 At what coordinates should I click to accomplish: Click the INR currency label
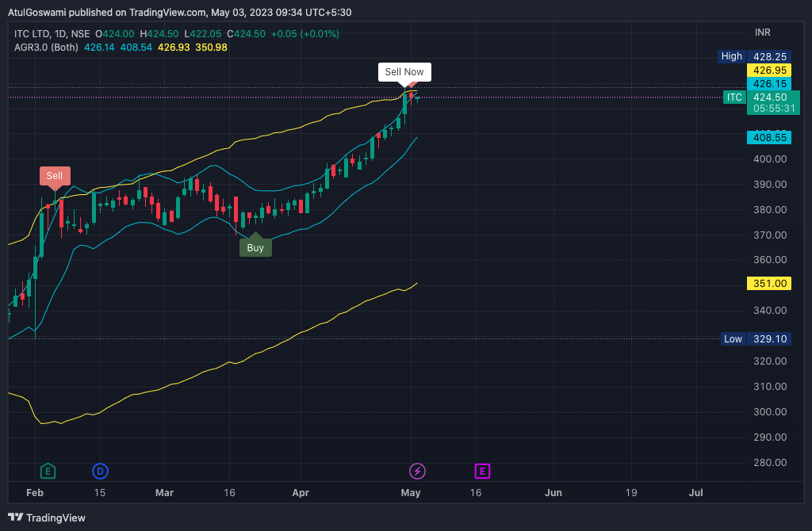(762, 32)
